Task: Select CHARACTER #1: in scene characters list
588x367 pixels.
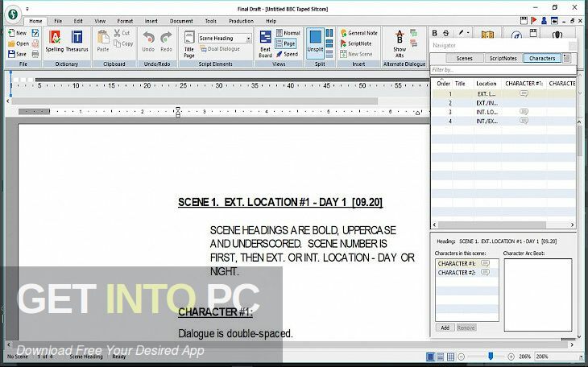Action: pos(467,263)
